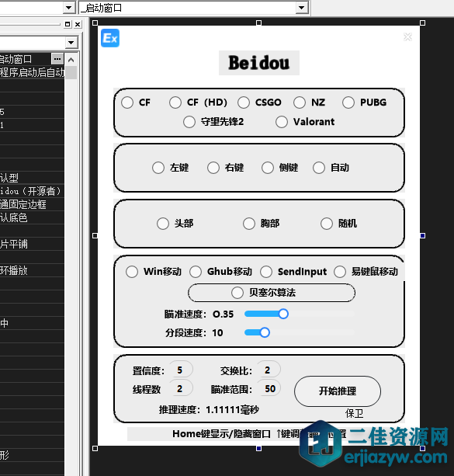The image size is (454, 476).
Task: Select the CF game radio button
Action: [127, 102]
